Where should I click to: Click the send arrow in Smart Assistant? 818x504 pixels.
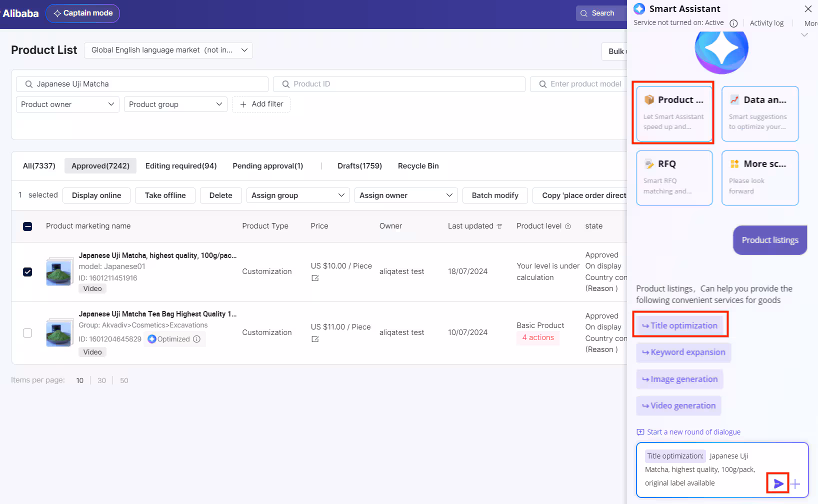778,483
